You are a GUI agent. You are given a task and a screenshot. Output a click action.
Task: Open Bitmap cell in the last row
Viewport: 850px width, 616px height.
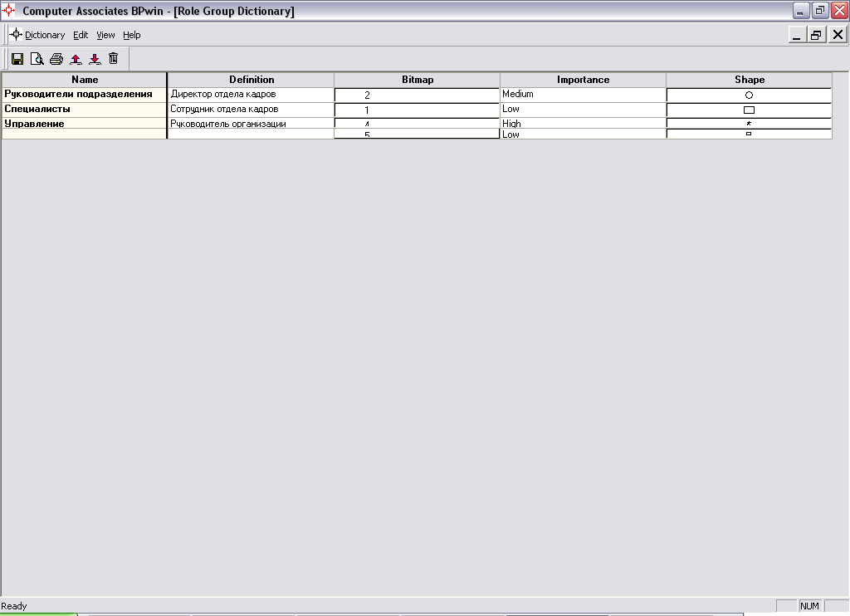[417, 134]
